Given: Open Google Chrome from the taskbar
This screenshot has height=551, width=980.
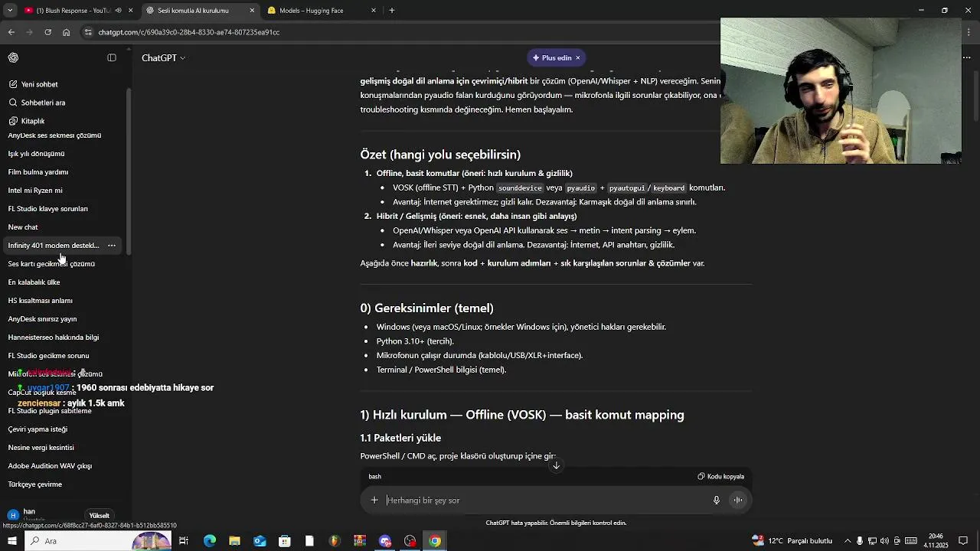Looking at the screenshot, I should [x=435, y=541].
